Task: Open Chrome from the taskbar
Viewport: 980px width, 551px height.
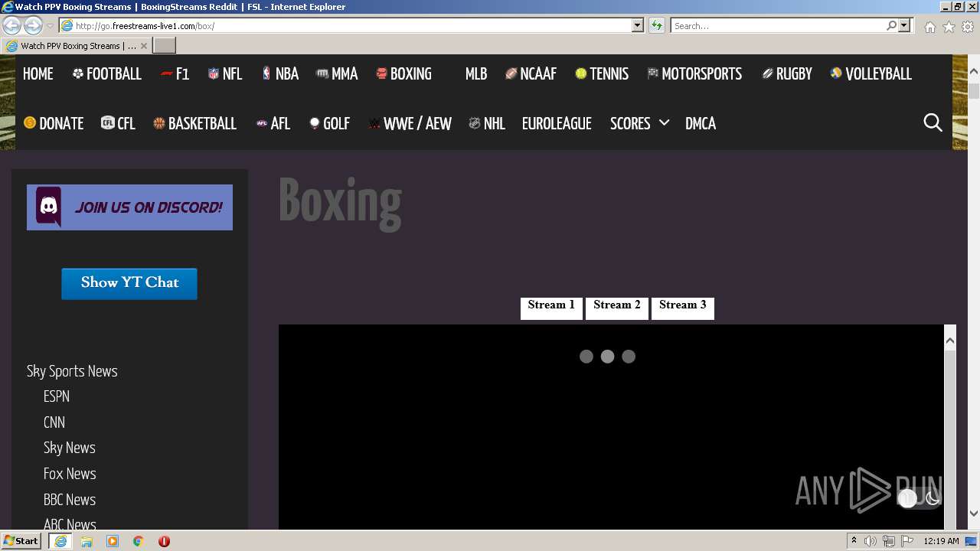Action: (139, 541)
